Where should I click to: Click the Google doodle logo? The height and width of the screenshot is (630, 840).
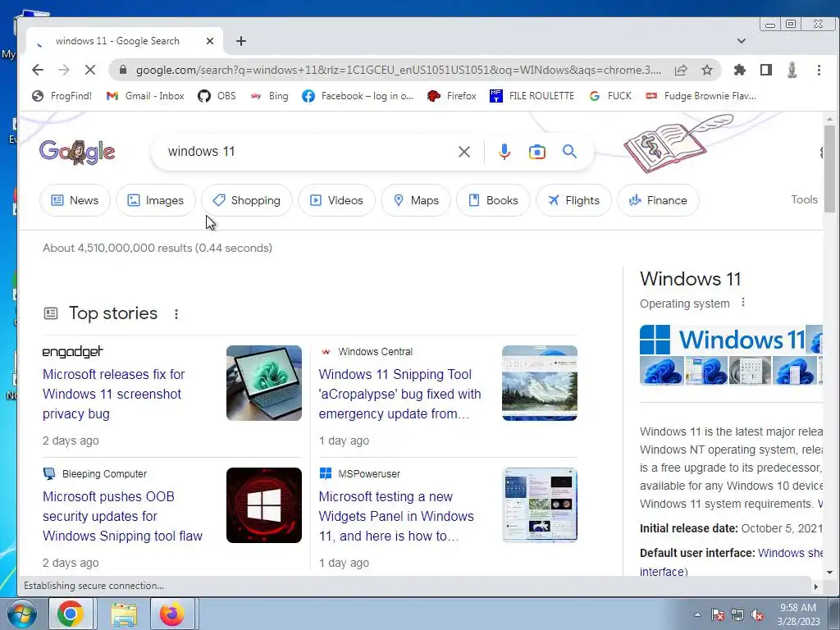point(77,152)
